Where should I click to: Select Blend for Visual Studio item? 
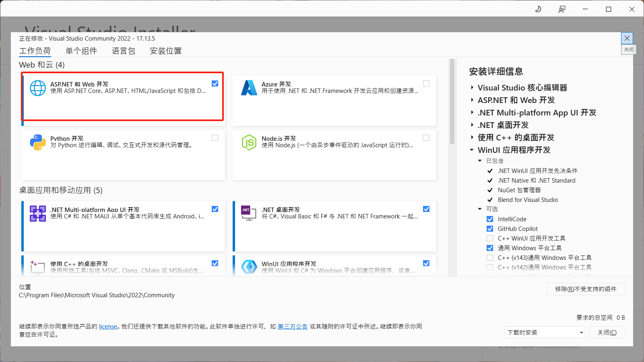click(x=528, y=200)
